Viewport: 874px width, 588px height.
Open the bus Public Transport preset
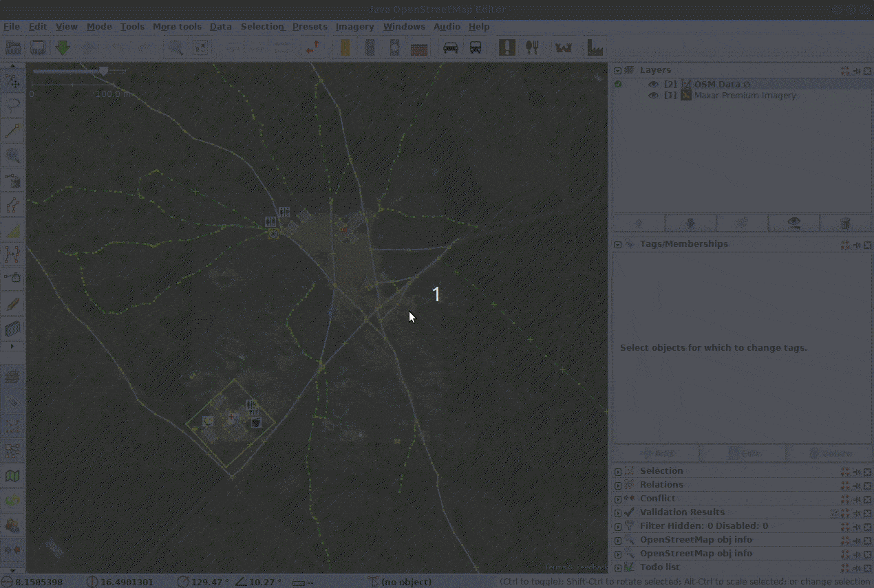(476, 47)
